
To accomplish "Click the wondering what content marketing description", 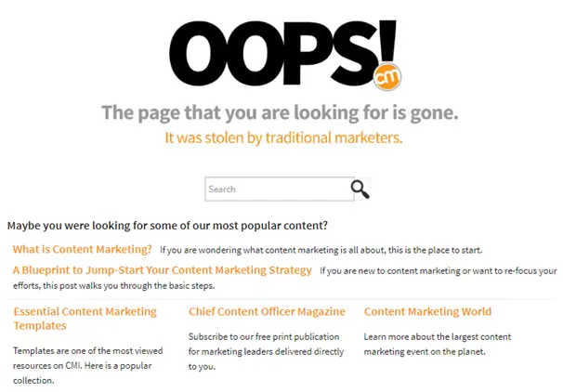I will coord(321,250).
